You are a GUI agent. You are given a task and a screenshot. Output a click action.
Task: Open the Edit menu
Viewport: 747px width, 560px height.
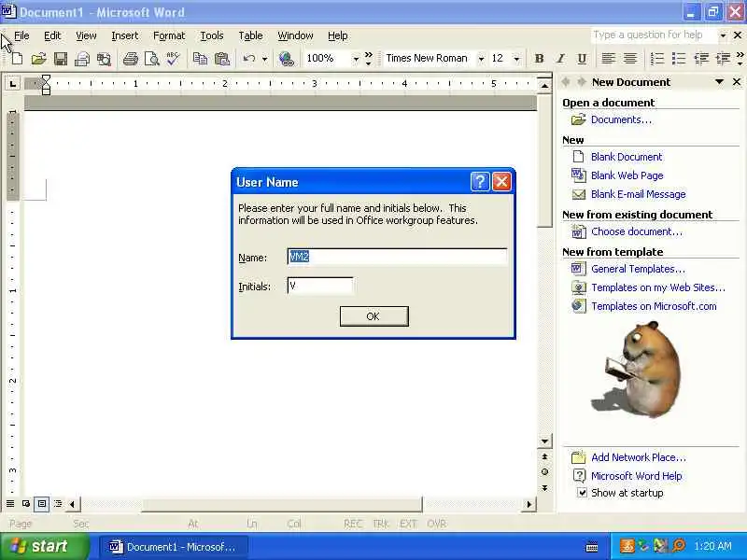[52, 35]
